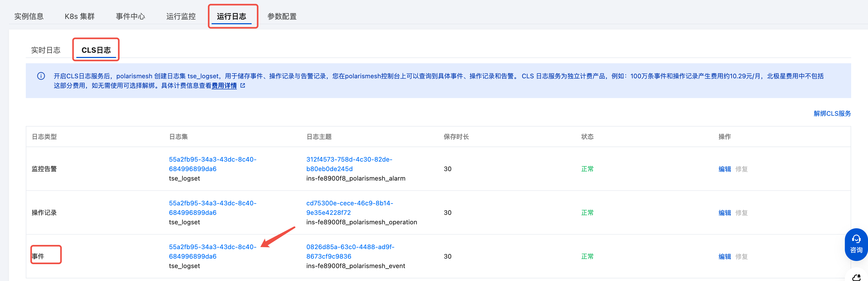This screenshot has width=868, height=281.
Task: Go to the 运行监控 tab
Action: click(181, 16)
